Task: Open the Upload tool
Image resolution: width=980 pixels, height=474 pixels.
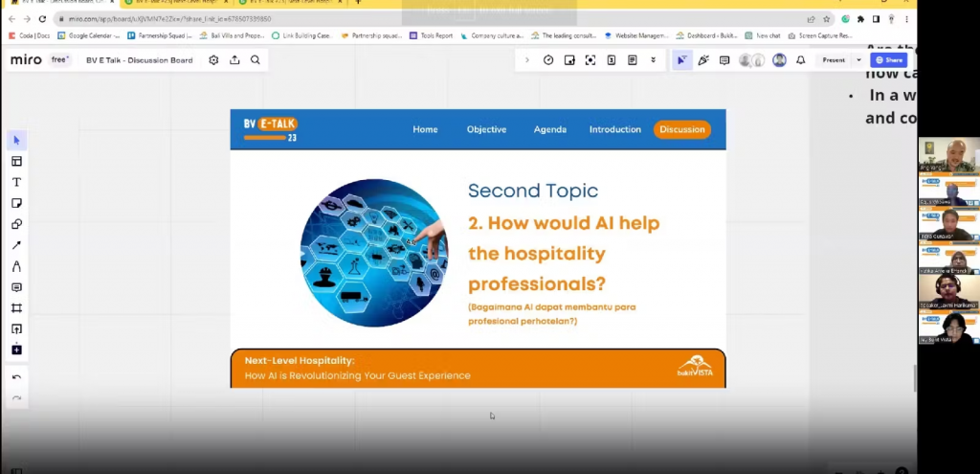Action: point(17,328)
